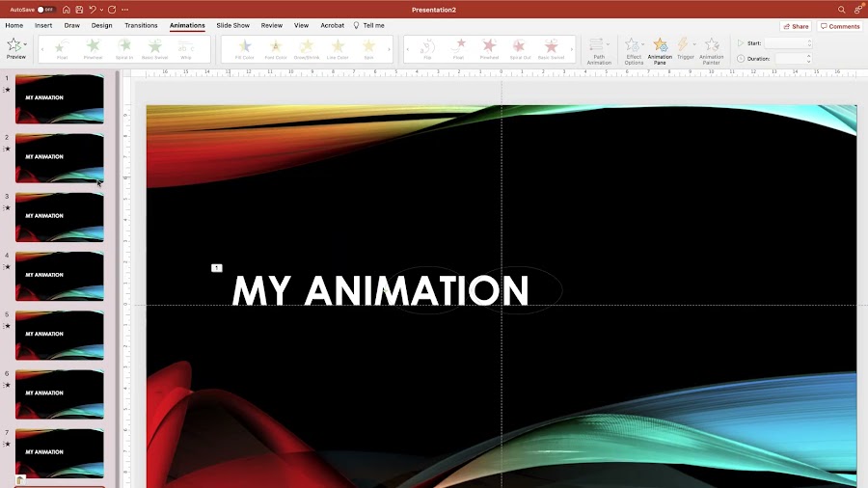Select slide 2 thumbnail
Screen dimensions: 868x488
(59, 158)
